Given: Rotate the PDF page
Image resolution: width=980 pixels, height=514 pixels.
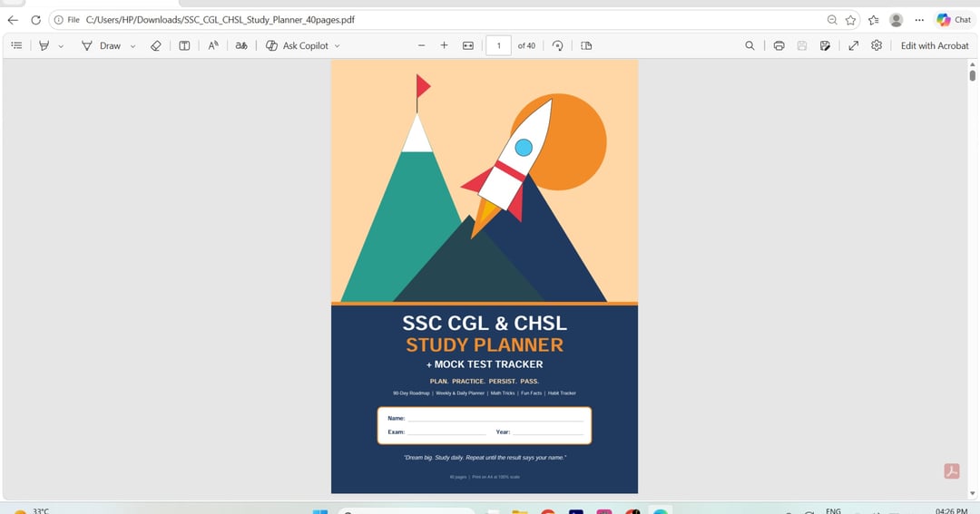Looking at the screenshot, I should coord(557,45).
